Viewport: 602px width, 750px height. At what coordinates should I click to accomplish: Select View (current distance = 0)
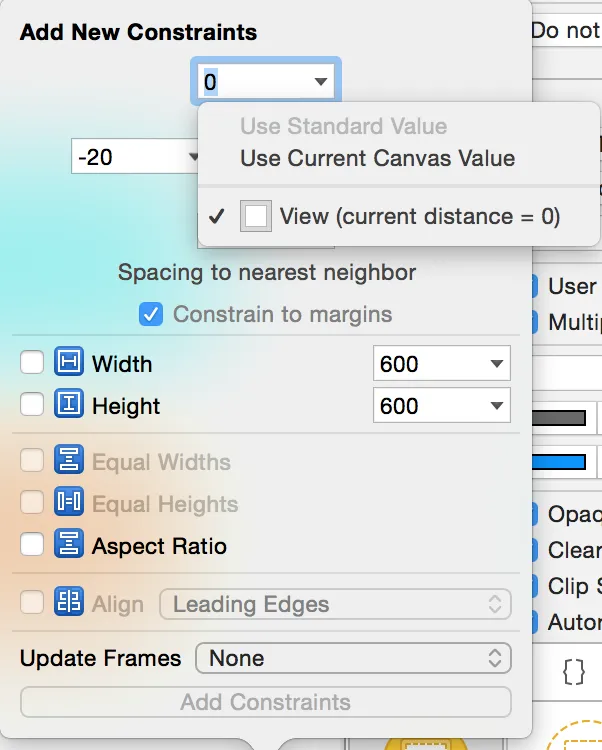pos(419,216)
